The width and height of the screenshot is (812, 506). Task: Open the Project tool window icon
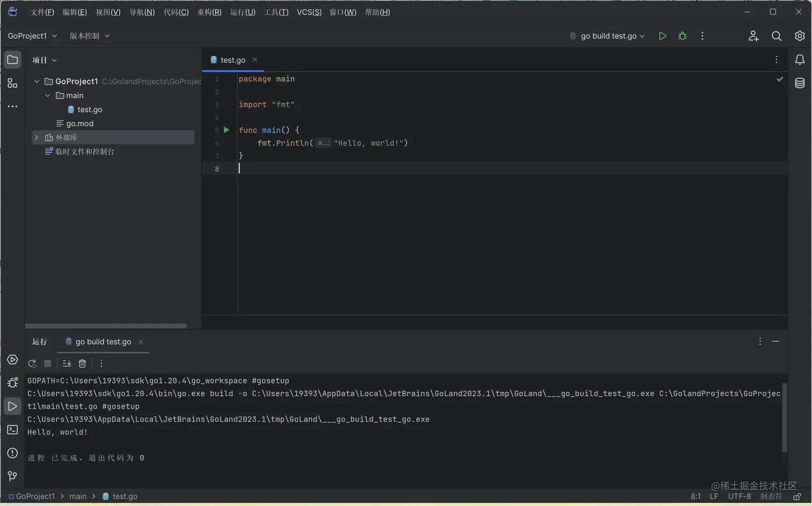[12, 60]
